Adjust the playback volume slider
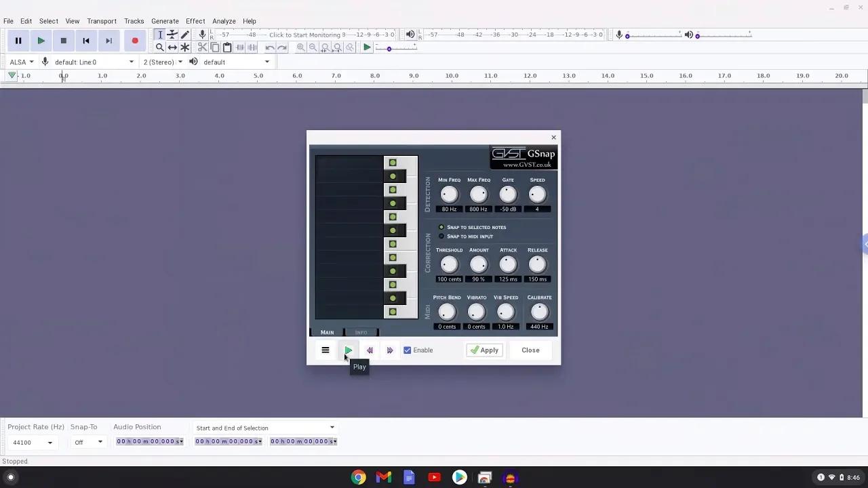Image resolution: width=868 pixels, height=488 pixels. (x=698, y=36)
